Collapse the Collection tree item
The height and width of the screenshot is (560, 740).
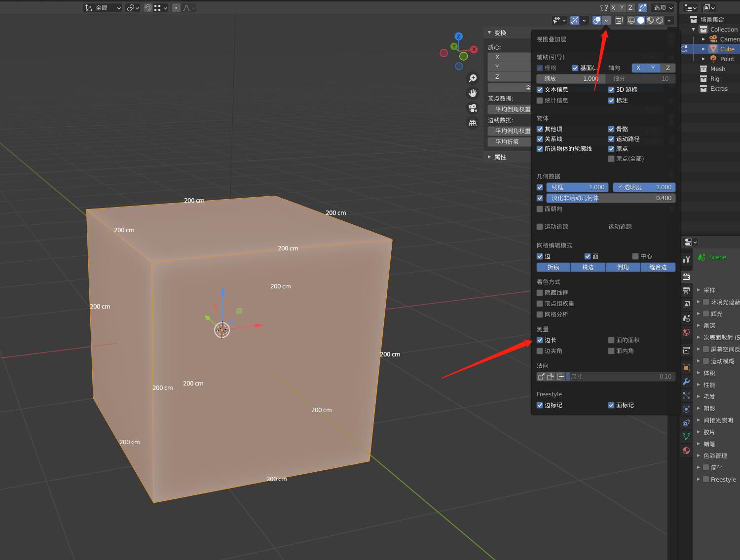pos(694,30)
